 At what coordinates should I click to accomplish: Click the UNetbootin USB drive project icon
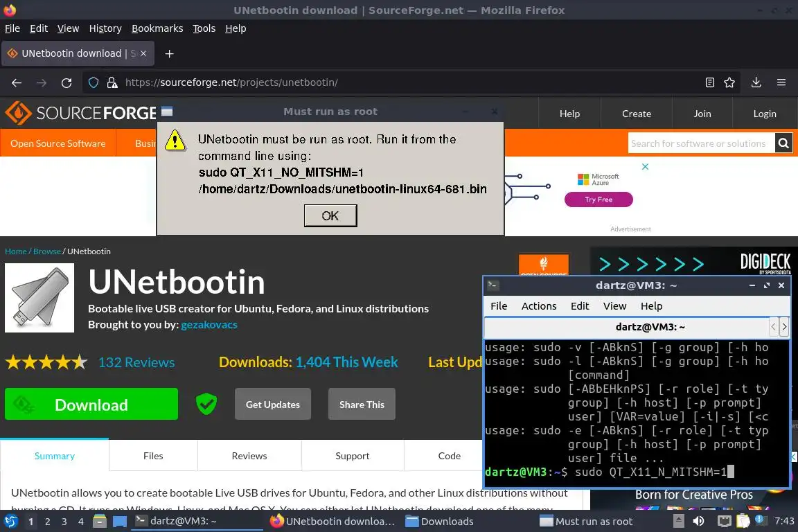(39, 298)
